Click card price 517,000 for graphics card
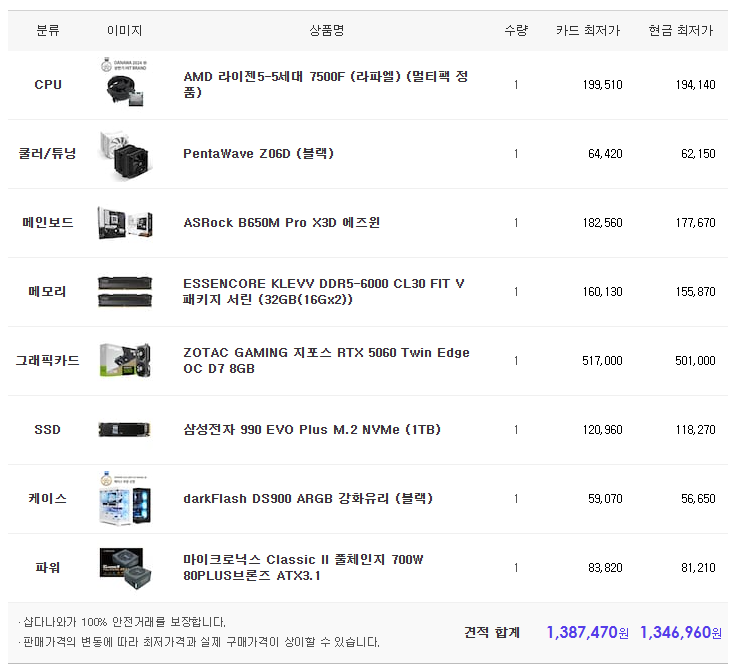This screenshot has height=667, width=731. pyautogui.click(x=602, y=360)
